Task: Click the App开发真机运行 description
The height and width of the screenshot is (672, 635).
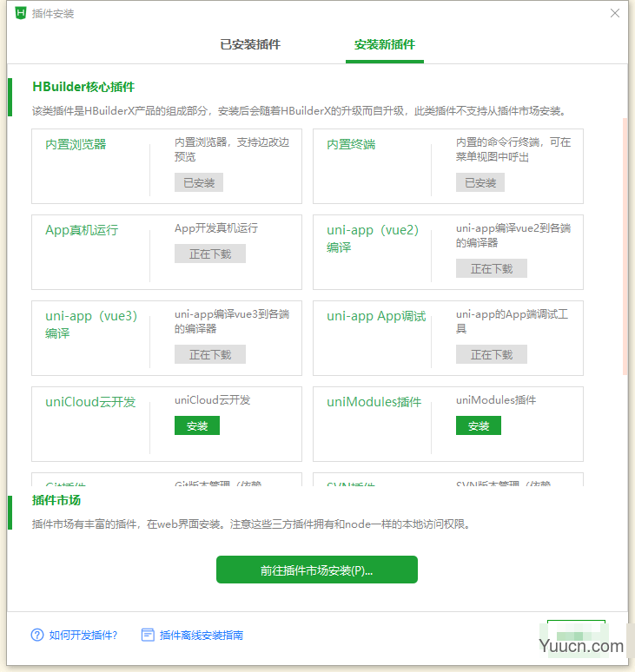Action: [x=216, y=228]
